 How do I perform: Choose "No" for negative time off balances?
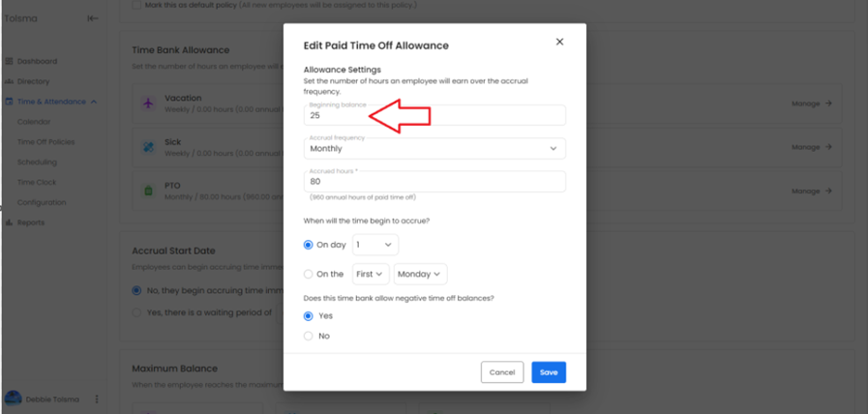coord(309,336)
